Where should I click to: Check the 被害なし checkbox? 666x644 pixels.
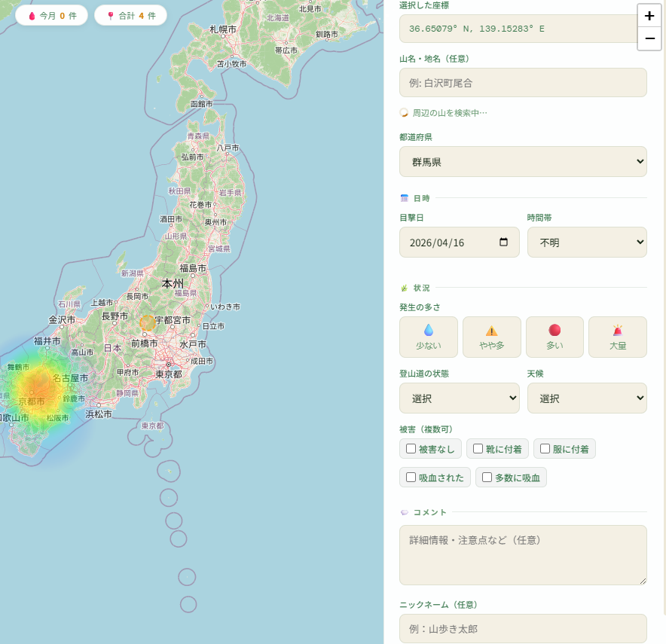click(411, 449)
